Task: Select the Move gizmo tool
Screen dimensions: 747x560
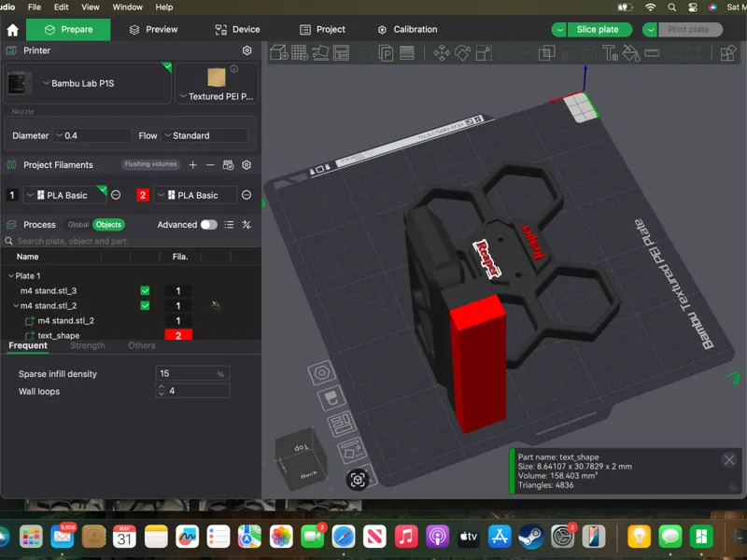Action: point(442,53)
